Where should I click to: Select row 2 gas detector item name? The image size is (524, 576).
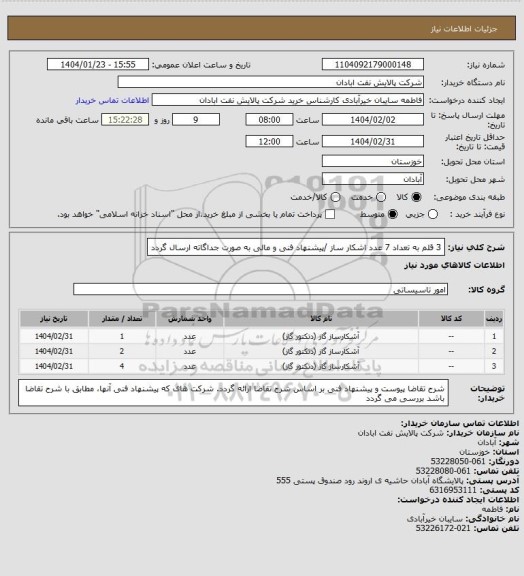tap(321, 351)
